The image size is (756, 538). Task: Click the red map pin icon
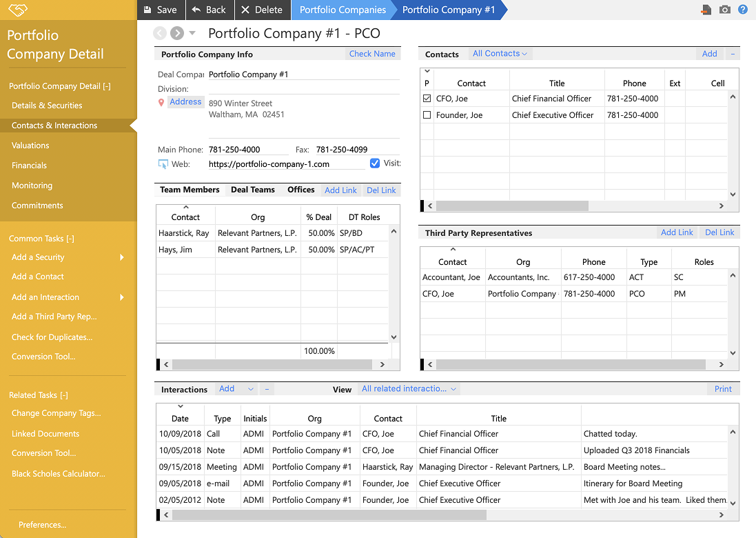(x=161, y=102)
